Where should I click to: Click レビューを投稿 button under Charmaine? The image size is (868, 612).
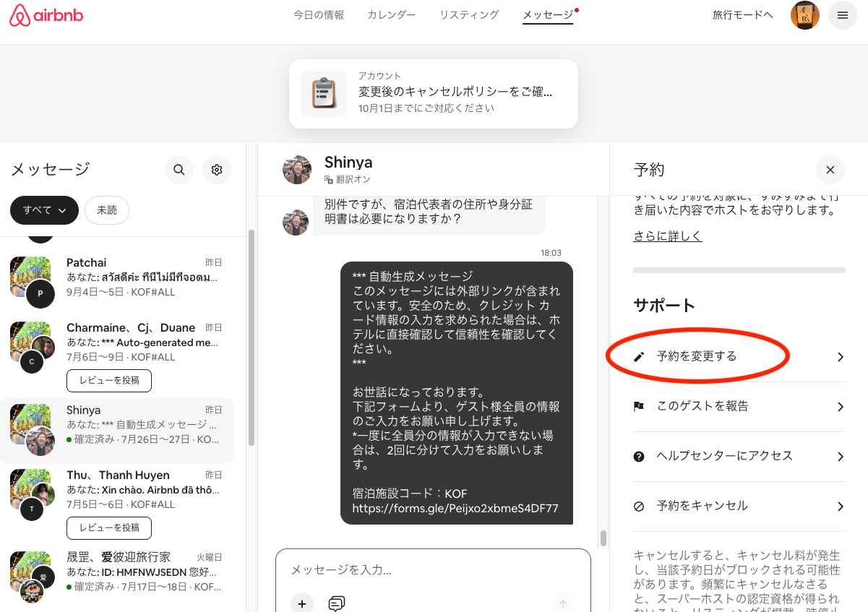(108, 380)
